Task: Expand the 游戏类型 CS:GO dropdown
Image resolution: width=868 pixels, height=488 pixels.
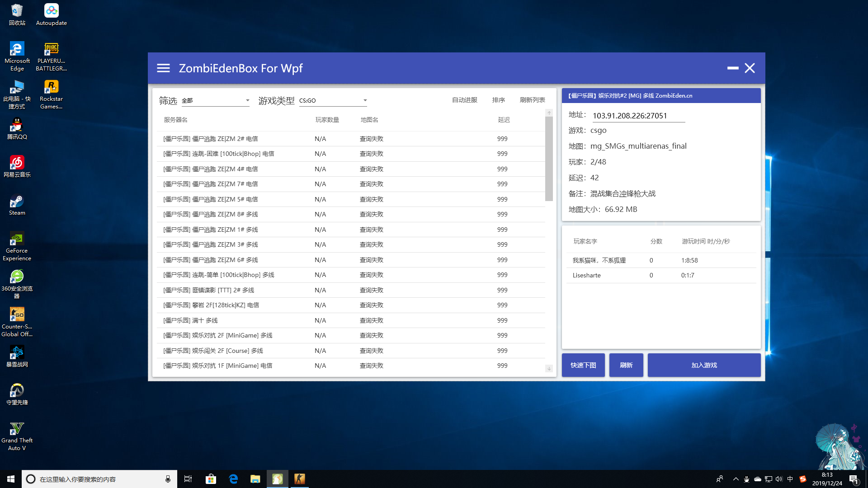Action: [x=333, y=100]
